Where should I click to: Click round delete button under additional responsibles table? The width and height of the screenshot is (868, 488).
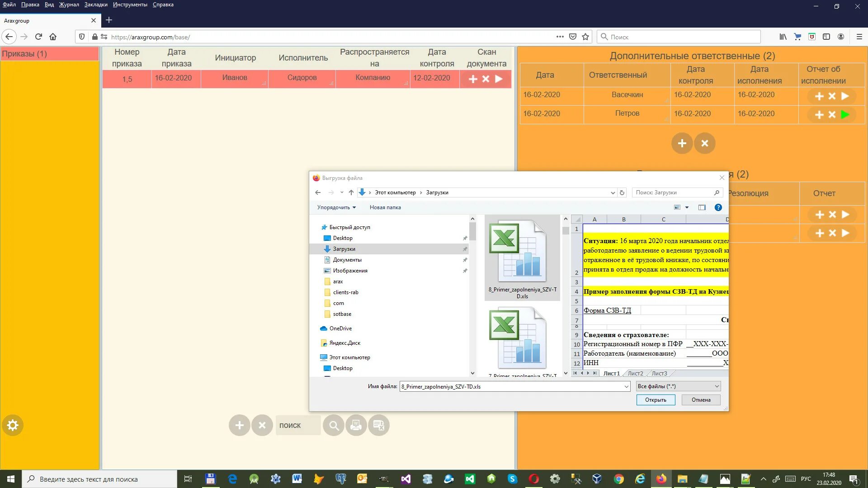click(x=704, y=143)
